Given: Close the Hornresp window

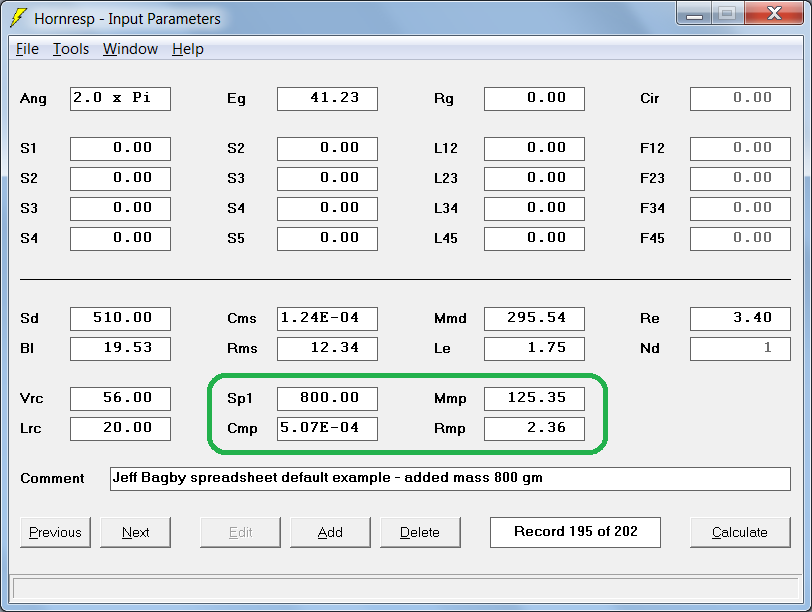Looking at the screenshot, I should click(774, 13).
